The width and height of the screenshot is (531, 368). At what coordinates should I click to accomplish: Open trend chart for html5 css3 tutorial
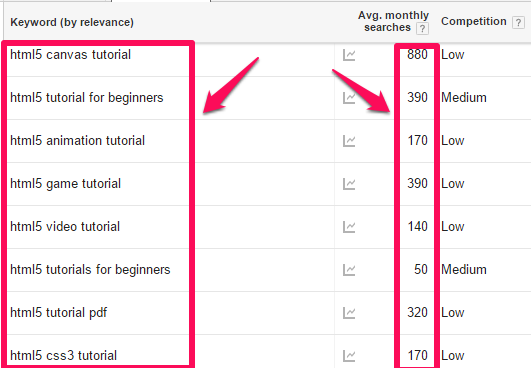coord(349,356)
